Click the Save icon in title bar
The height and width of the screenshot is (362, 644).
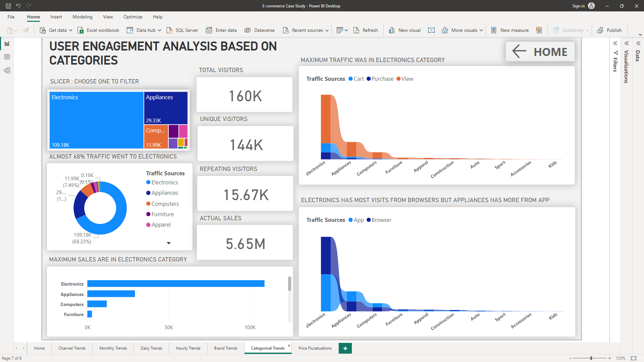[8, 6]
